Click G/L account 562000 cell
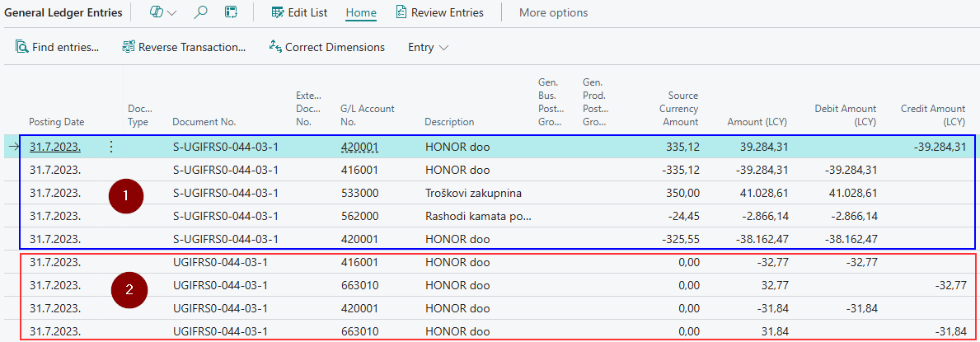Viewport: 980px width, 342px height. pyautogui.click(x=359, y=217)
